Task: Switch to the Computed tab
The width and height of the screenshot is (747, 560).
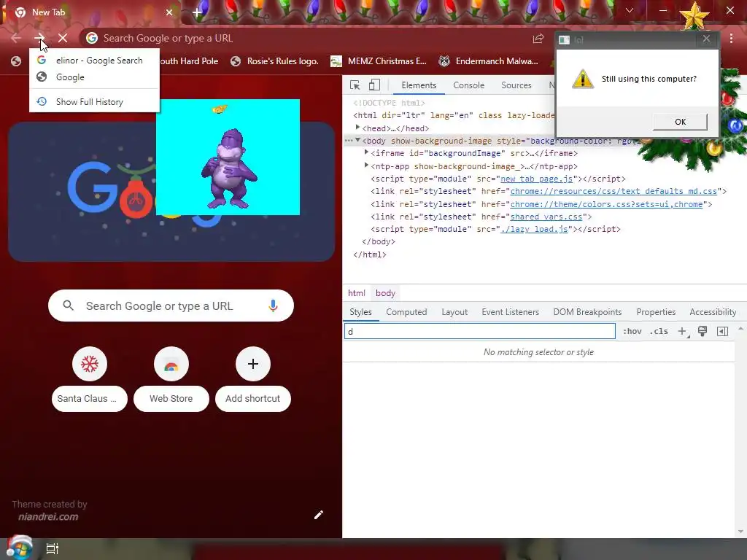Action: coord(406,312)
